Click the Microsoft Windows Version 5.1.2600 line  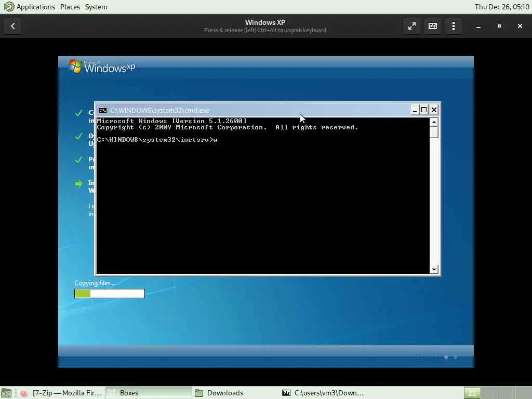[x=171, y=121]
